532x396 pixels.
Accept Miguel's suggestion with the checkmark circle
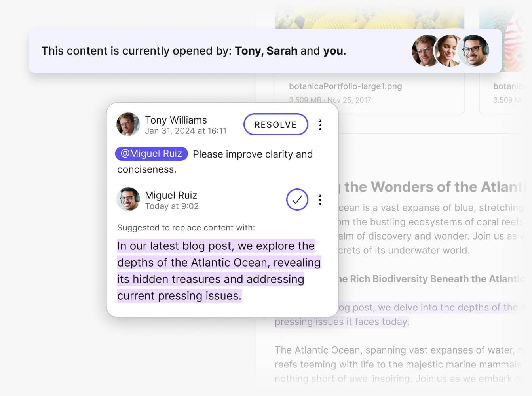297,200
